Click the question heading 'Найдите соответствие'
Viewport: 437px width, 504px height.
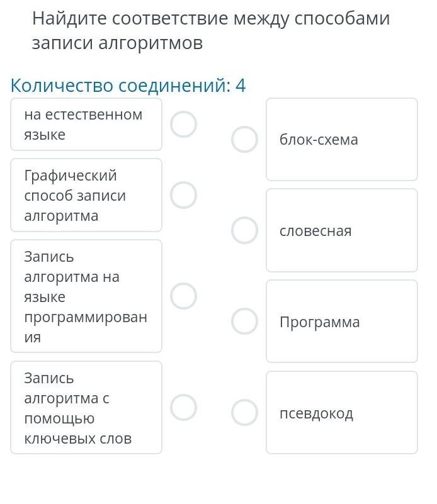point(211,30)
